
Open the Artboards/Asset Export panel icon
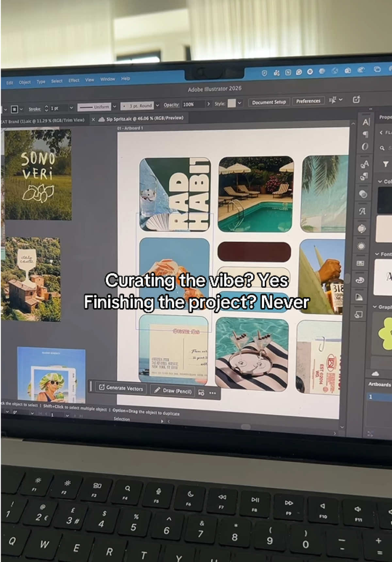coord(358,315)
